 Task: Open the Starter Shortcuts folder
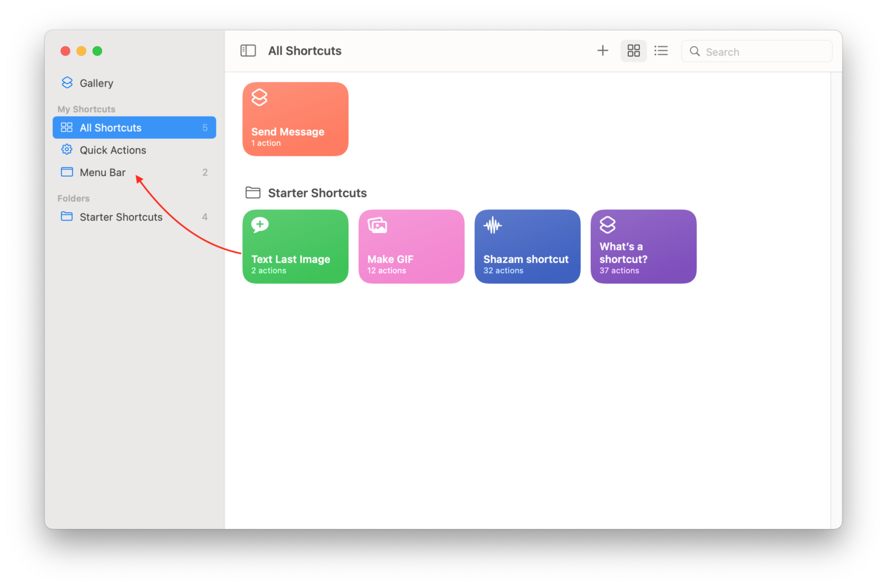point(121,216)
